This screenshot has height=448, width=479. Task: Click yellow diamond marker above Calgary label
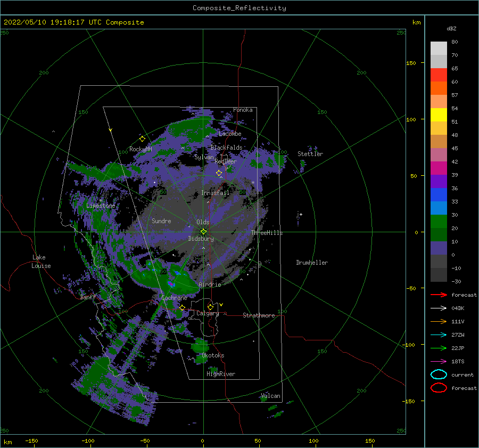coord(210,307)
